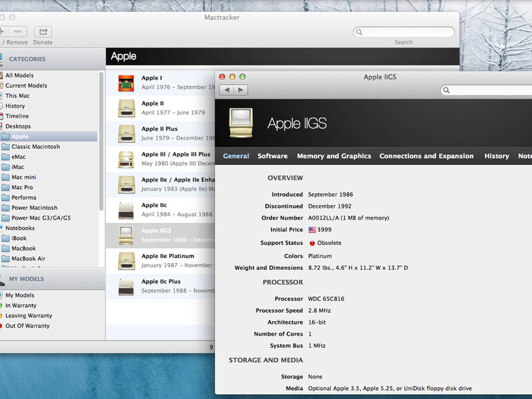Click the Apple IIe Platinum title text
The height and width of the screenshot is (399, 532).
[168, 256]
